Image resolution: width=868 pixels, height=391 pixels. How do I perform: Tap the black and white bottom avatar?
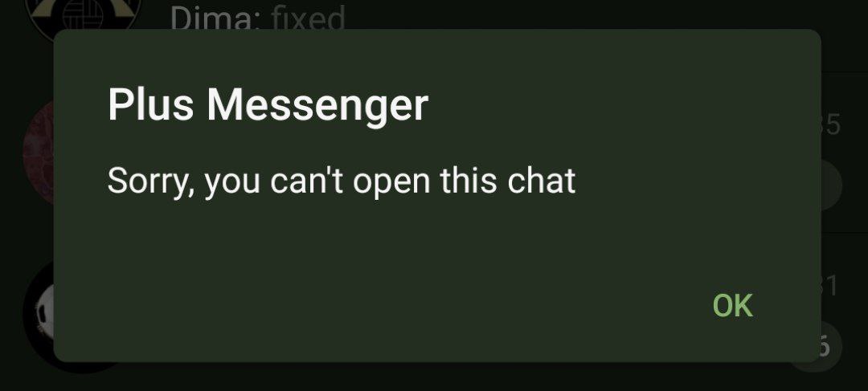click(x=39, y=316)
